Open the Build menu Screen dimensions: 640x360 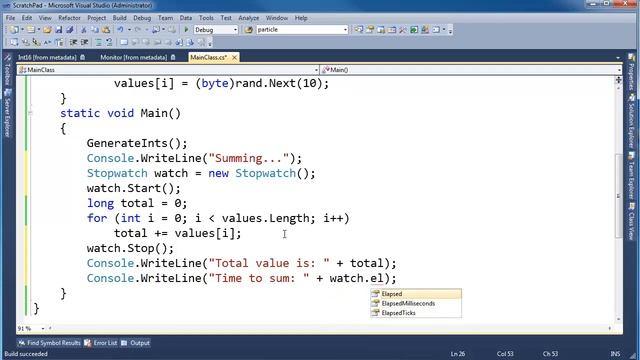[120, 18]
